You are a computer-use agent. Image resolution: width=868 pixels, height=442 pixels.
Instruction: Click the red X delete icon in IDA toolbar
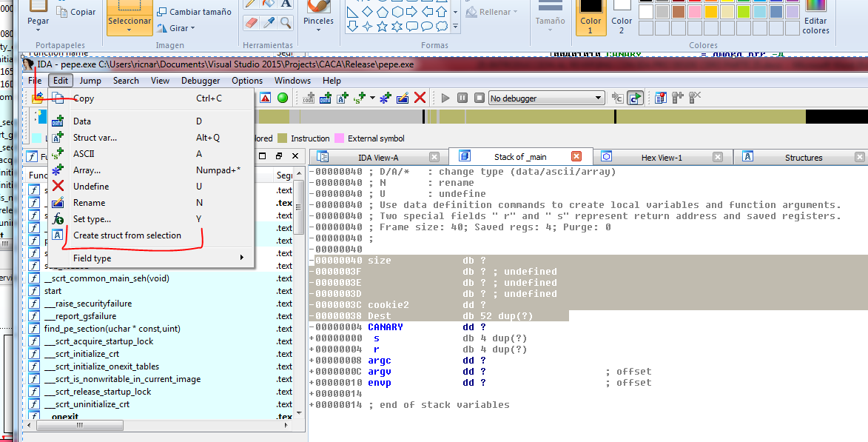click(x=420, y=98)
